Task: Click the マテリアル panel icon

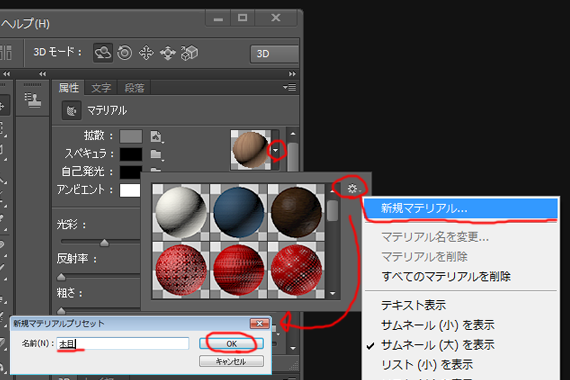Action: [71, 110]
